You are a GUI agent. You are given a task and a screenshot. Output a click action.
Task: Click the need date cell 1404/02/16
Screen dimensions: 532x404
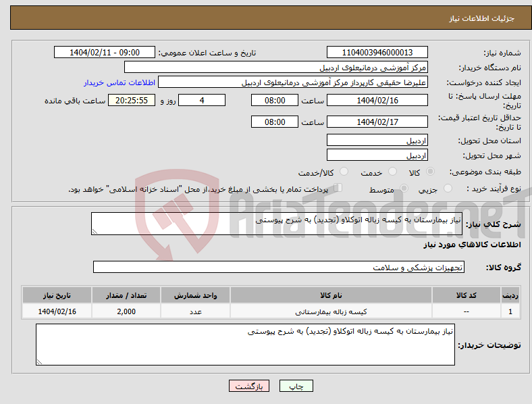57,311
